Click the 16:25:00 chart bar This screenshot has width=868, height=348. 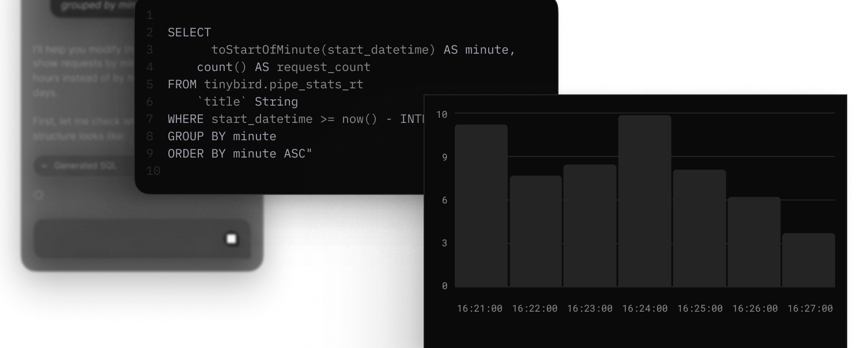coord(699,228)
